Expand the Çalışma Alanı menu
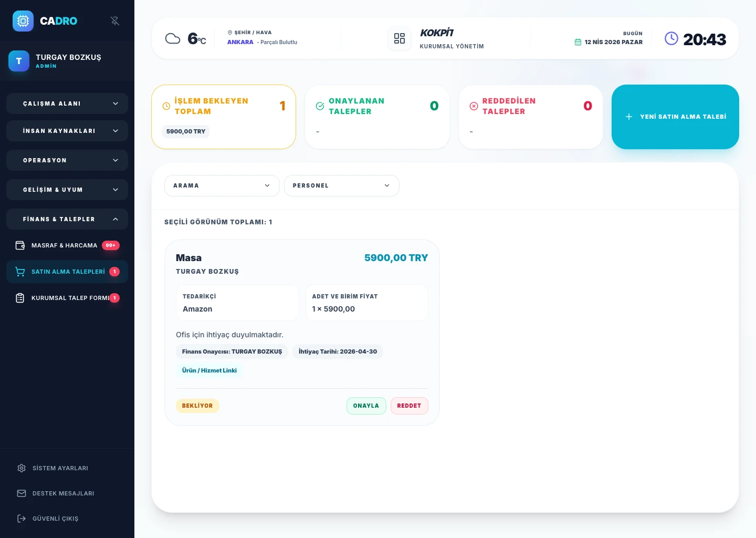Image resolution: width=756 pixels, height=538 pixels. 67,104
